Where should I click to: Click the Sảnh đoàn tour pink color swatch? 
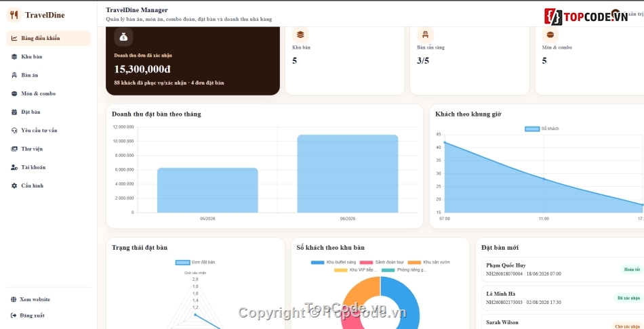[366, 262]
